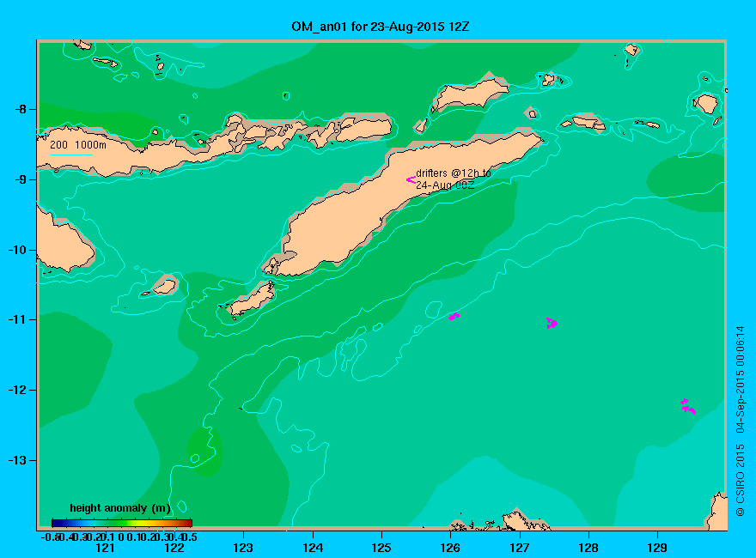The width and height of the screenshot is (756, 558).
Task: Click the 127 longitude axis label
Action: coord(519,548)
